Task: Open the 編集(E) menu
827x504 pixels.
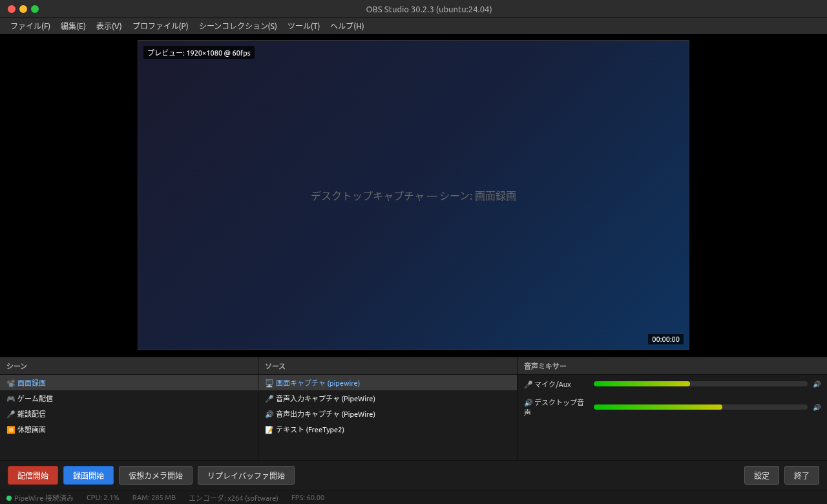Action: coord(73,26)
